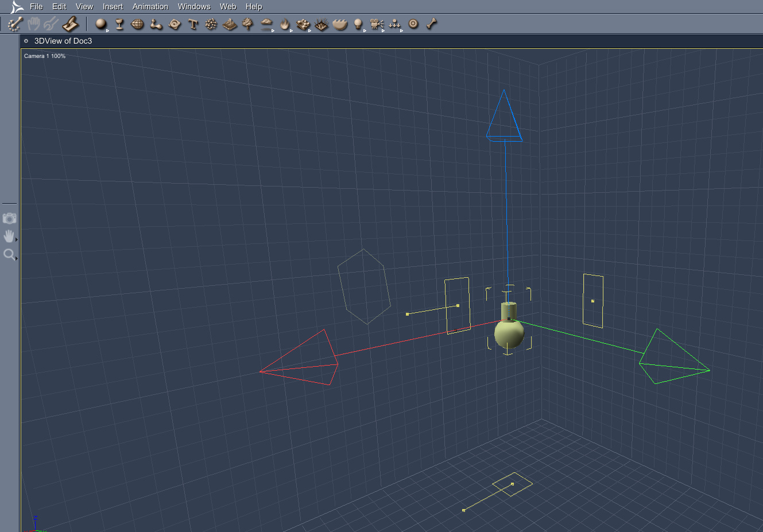This screenshot has width=763, height=532.
Task: Choose the tree/plant tool
Action: (248, 24)
